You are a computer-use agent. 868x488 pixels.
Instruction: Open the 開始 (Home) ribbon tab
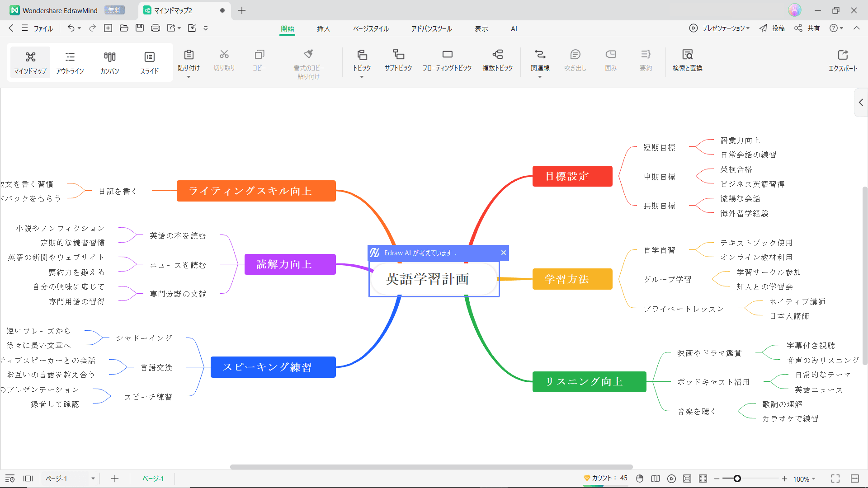click(287, 28)
